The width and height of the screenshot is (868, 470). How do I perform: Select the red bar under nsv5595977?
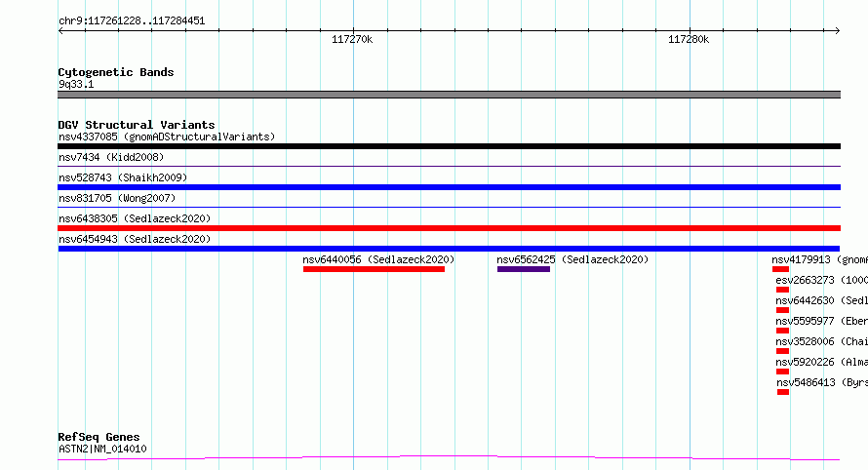[x=782, y=332]
